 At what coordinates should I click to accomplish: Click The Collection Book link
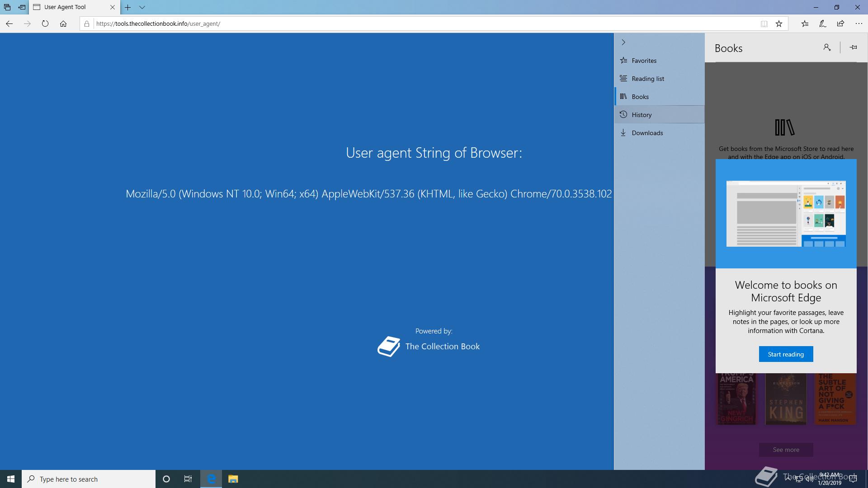[443, 347]
